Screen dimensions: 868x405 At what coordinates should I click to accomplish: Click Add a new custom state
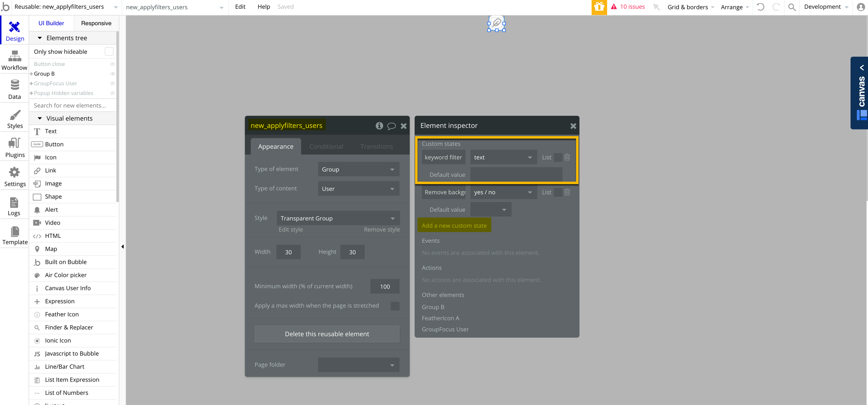[454, 225]
